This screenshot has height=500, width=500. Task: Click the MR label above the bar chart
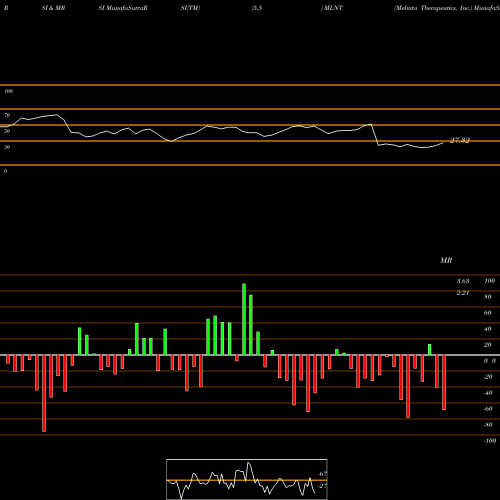click(446, 260)
